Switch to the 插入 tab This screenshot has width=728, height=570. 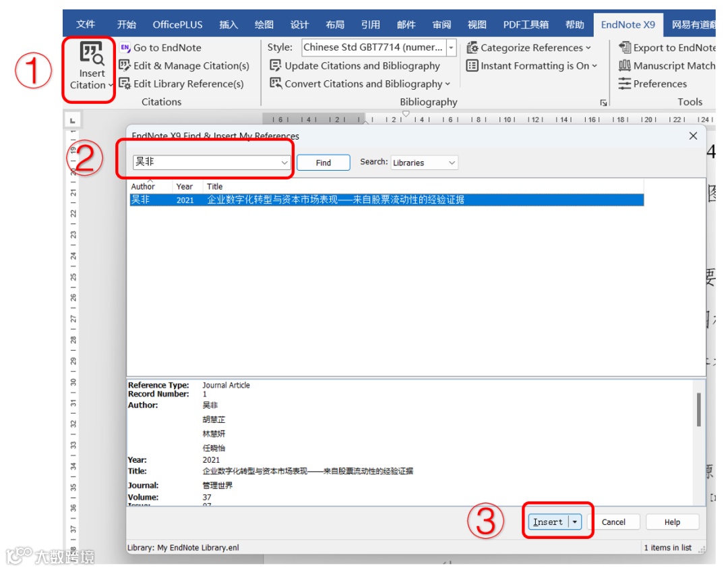pos(229,24)
